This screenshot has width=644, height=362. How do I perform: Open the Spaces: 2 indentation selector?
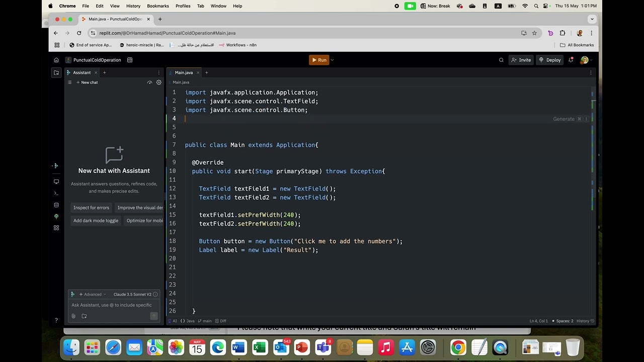tap(562, 321)
